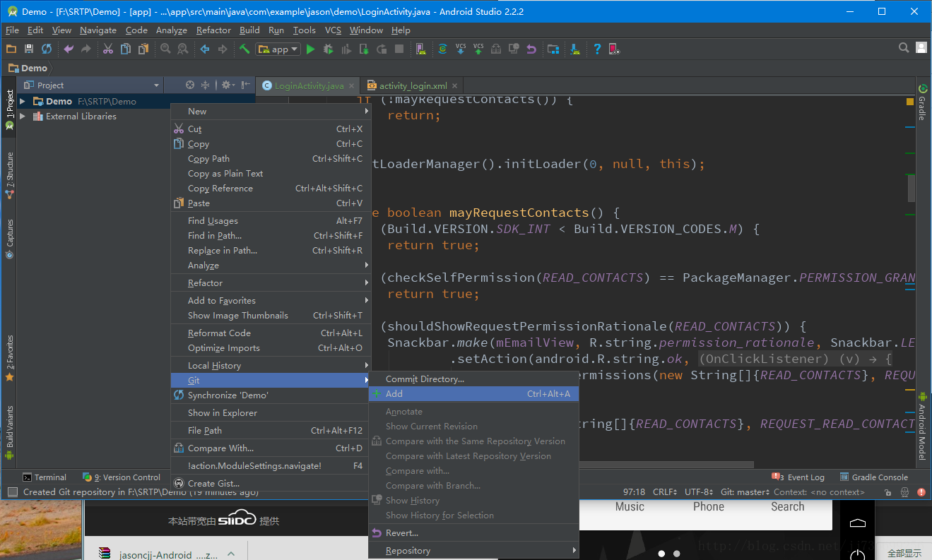Click the Search tab in background window

[x=788, y=506]
